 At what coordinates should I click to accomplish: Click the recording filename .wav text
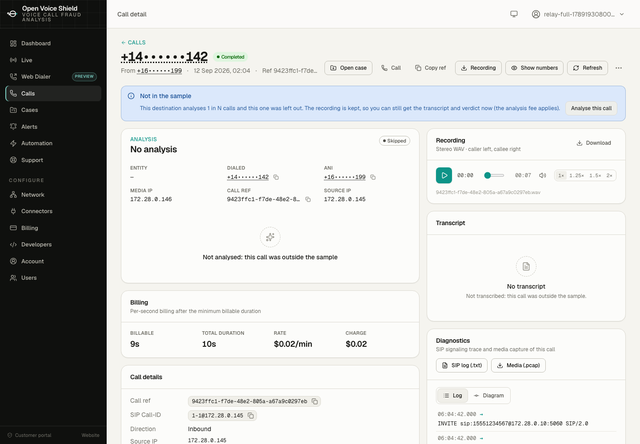[488, 192]
